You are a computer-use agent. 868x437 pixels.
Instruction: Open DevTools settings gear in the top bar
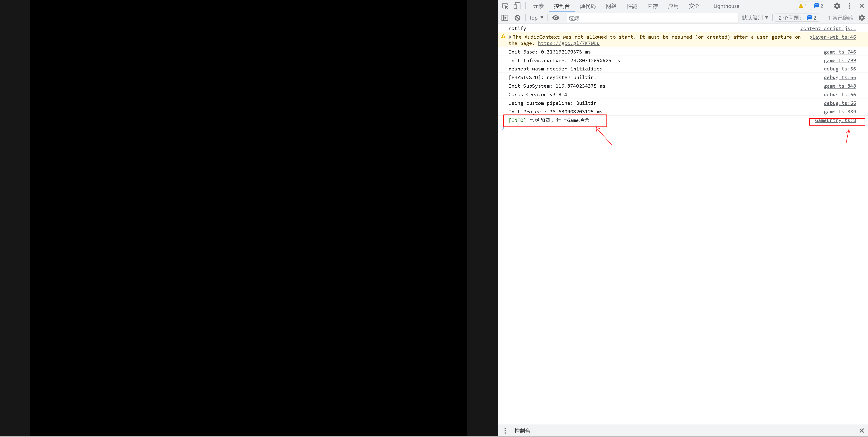click(837, 6)
